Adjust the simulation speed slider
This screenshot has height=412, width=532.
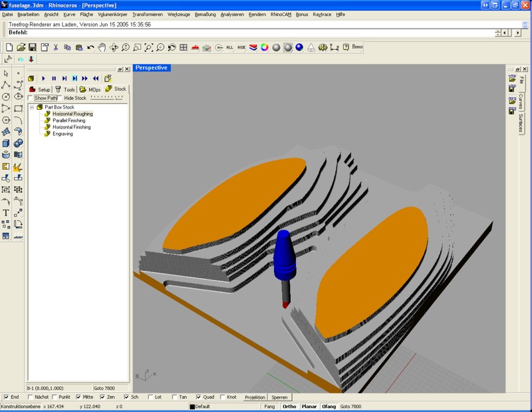pyautogui.click(x=107, y=98)
